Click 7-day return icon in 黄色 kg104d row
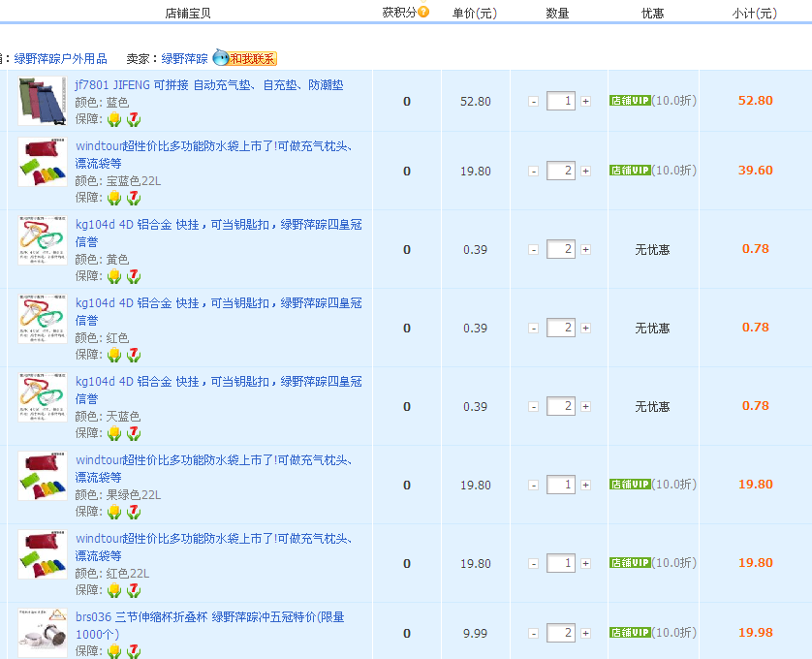The width and height of the screenshot is (812, 659). click(134, 276)
